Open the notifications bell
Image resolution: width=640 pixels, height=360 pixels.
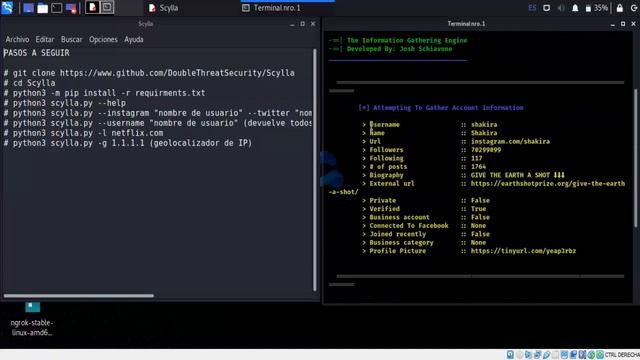click(x=575, y=8)
